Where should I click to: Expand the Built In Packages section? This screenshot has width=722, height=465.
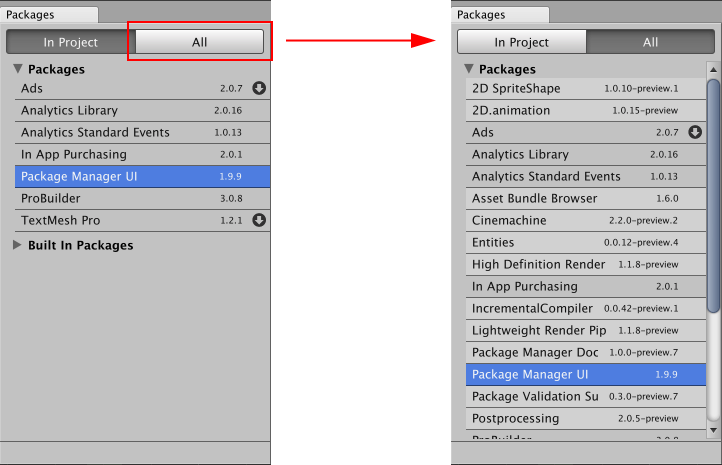point(19,245)
